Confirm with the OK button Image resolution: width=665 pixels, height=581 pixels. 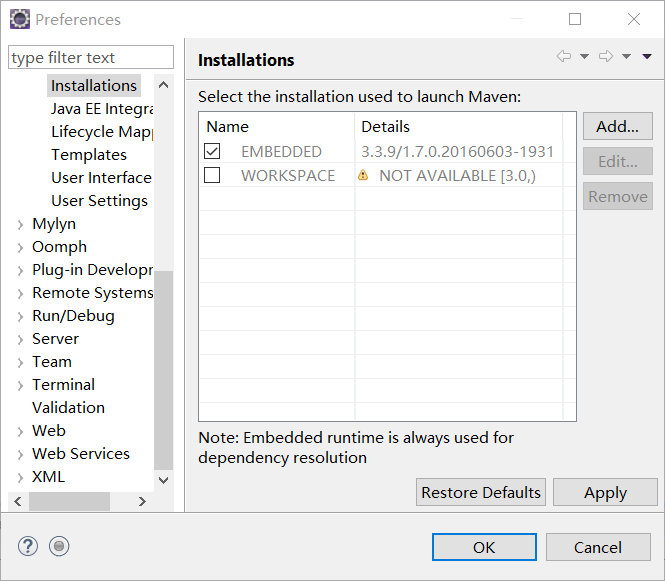[x=484, y=547]
